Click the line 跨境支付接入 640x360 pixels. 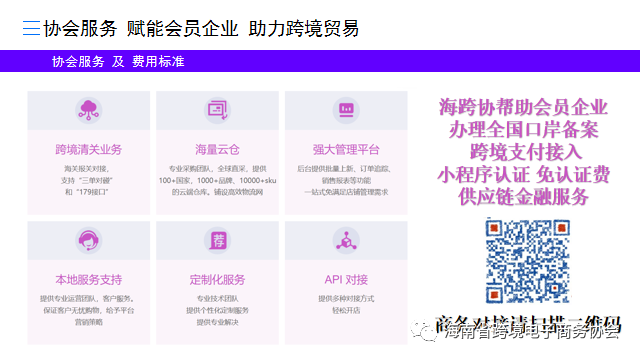(526, 152)
